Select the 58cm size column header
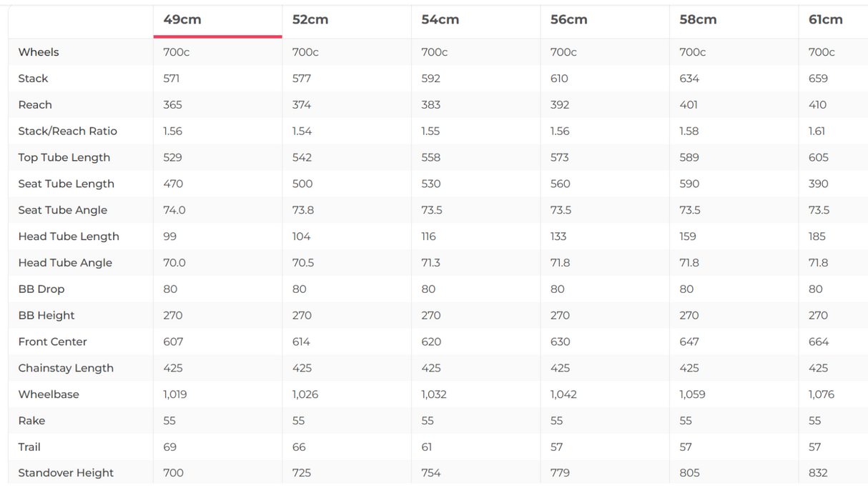 point(698,20)
